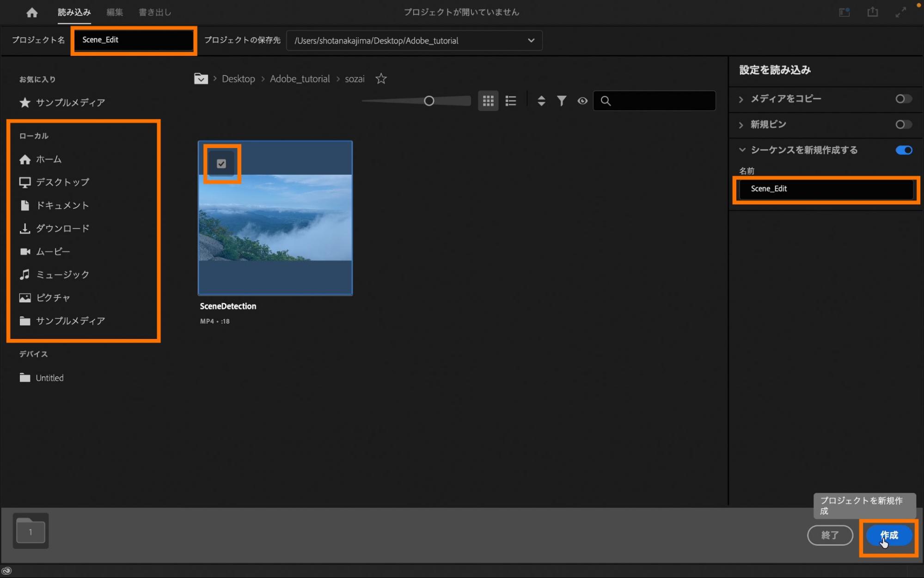The width and height of the screenshot is (924, 578).
Task: Add sozai folder to favorites star
Action: (x=381, y=79)
